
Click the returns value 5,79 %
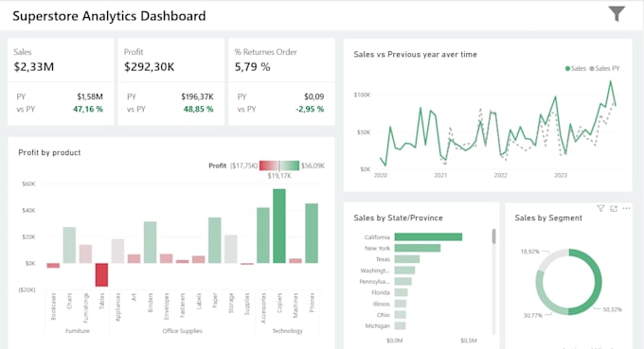tap(252, 67)
